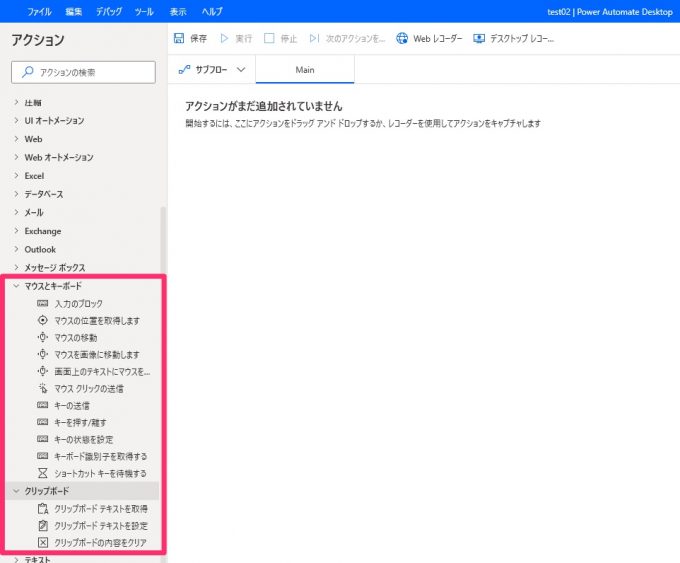This screenshot has height=563, width=680.
Task: Click the search magnifier icon in アクションの検索
Action: (x=28, y=72)
